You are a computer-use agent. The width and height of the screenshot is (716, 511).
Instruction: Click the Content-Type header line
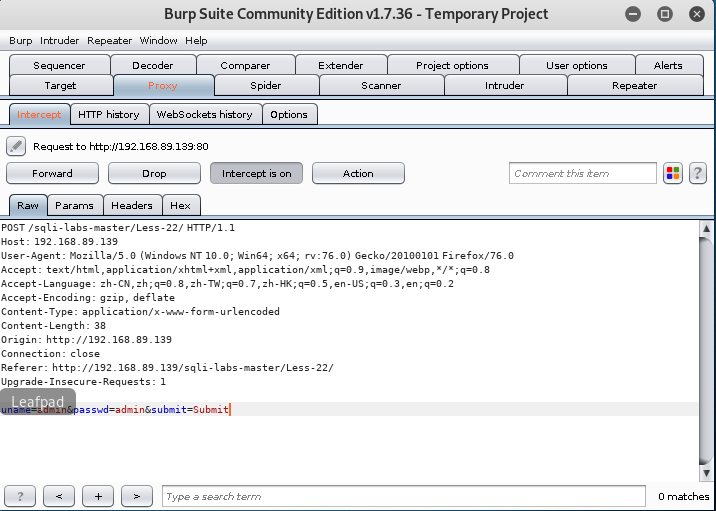(140, 312)
